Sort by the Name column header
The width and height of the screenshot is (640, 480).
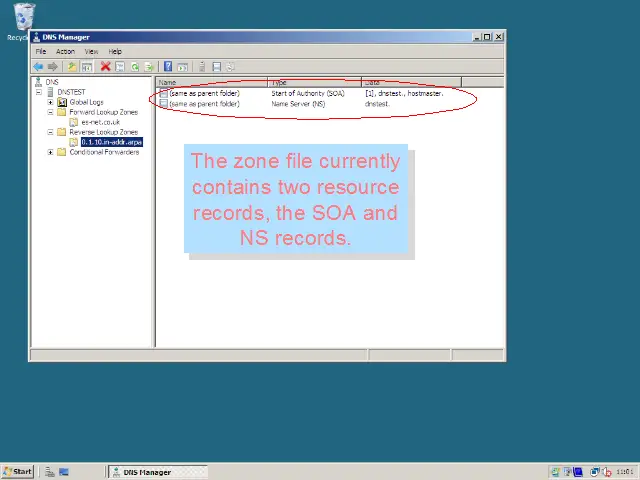(212, 82)
